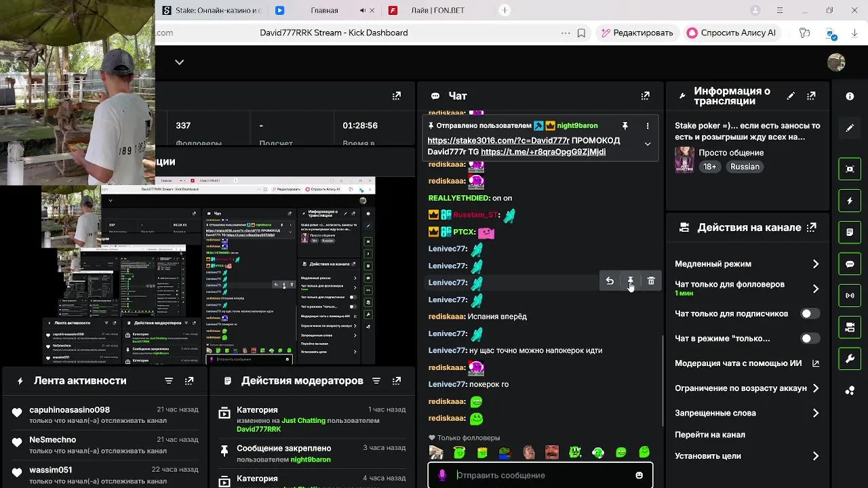Click the chat bubble icon in right sidebar
The height and width of the screenshot is (488, 868).
[850, 264]
